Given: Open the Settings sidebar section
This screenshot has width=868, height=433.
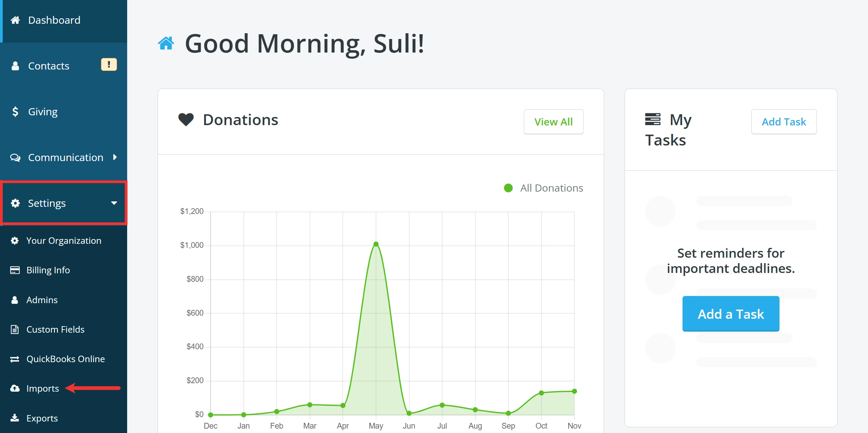Looking at the screenshot, I should tap(47, 203).
